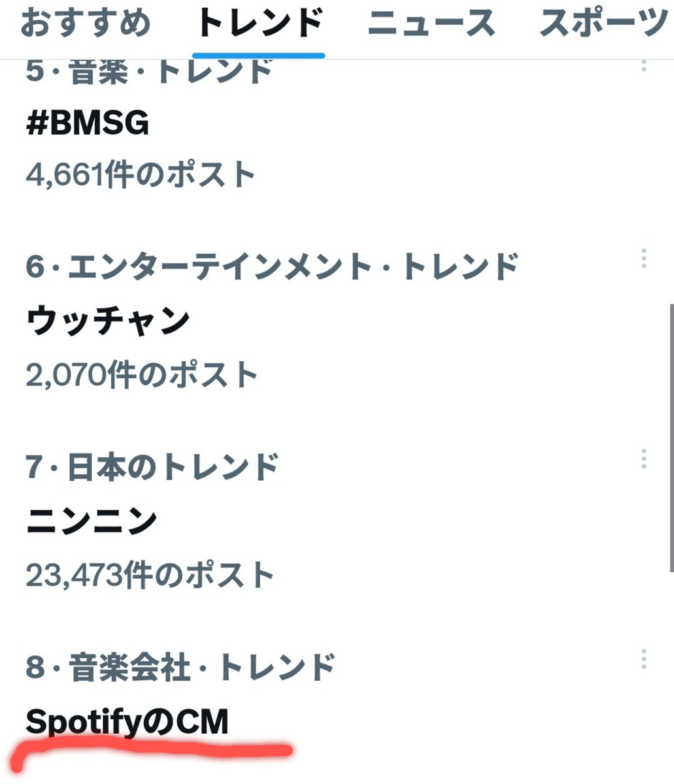Open more options for ウッチャン trend

(x=644, y=259)
